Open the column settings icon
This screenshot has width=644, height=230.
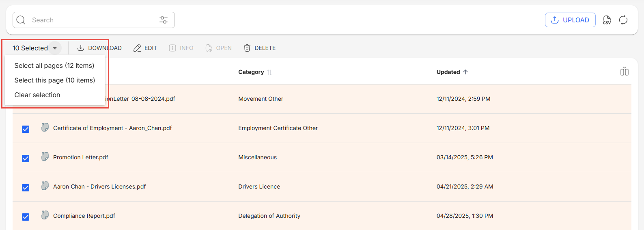tap(624, 72)
